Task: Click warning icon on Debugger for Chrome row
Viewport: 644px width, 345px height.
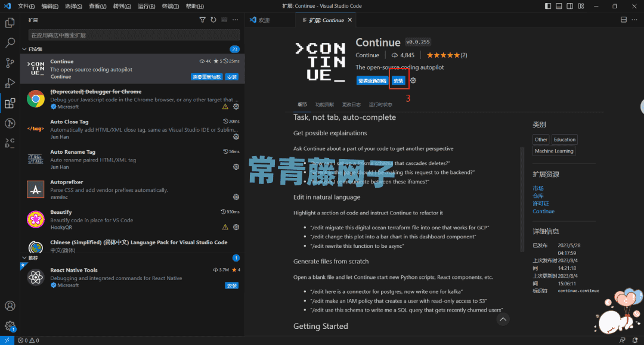Action: tap(225, 107)
